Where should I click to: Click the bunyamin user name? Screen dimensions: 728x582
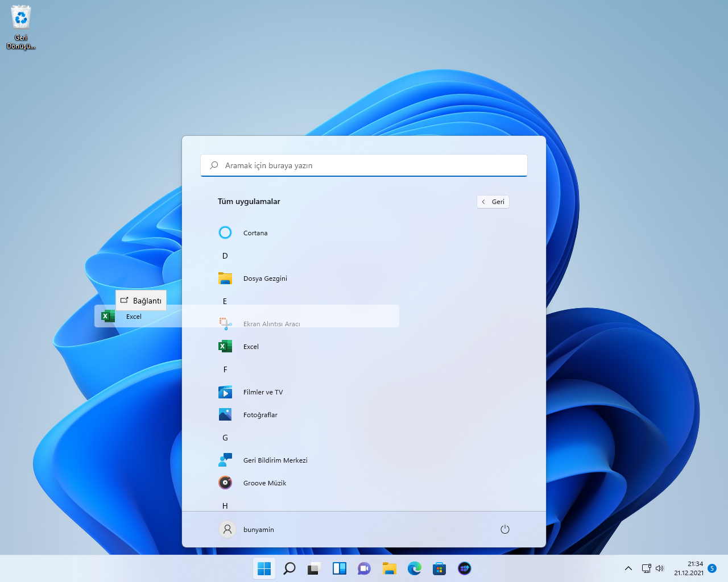click(x=259, y=530)
